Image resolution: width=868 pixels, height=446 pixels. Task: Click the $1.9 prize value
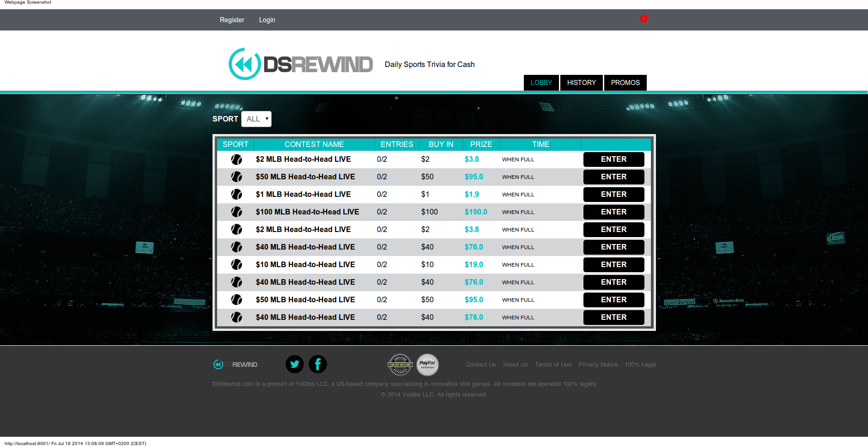pyautogui.click(x=472, y=195)
